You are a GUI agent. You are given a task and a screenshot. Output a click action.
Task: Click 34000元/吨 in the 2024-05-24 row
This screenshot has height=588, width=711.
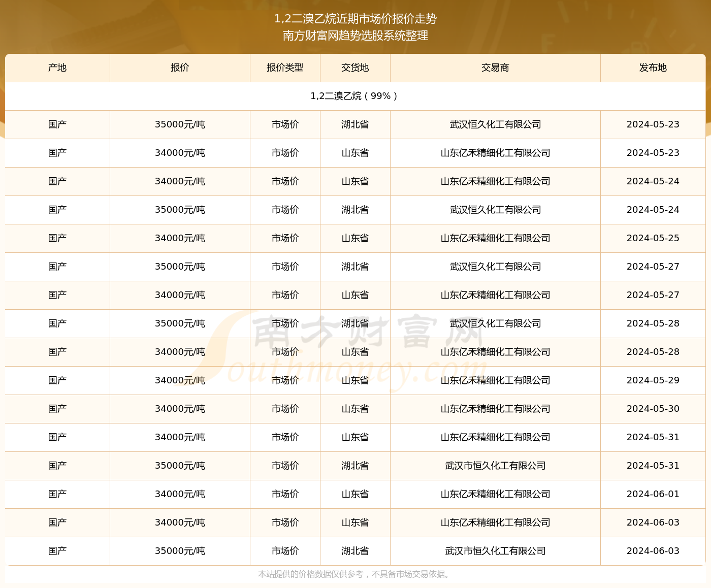(180, 181)
